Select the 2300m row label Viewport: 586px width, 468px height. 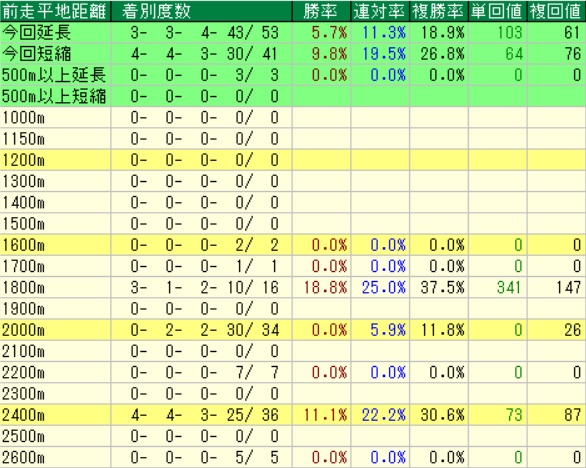[24, 394]
